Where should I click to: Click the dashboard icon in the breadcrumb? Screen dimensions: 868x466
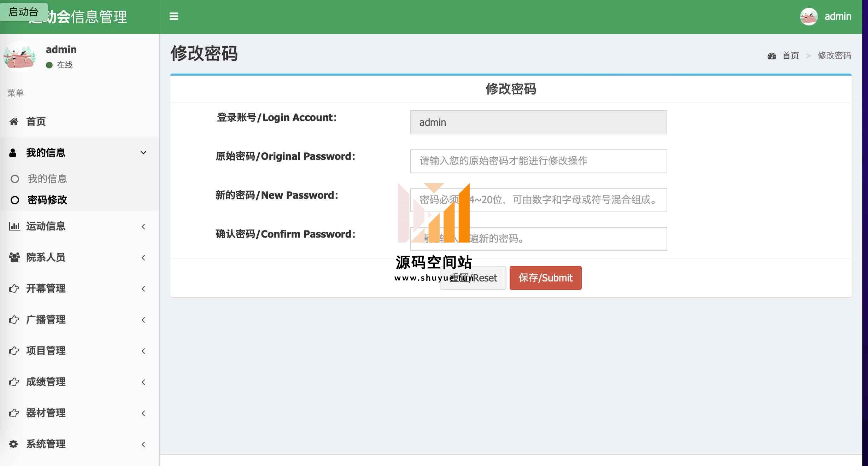point(772,56)
